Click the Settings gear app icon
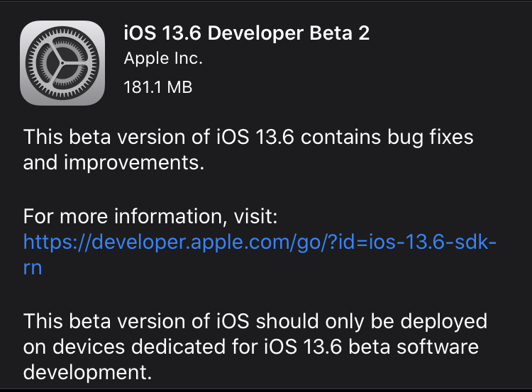The height and width of the screenshot is (392, 532). [62, 63]
